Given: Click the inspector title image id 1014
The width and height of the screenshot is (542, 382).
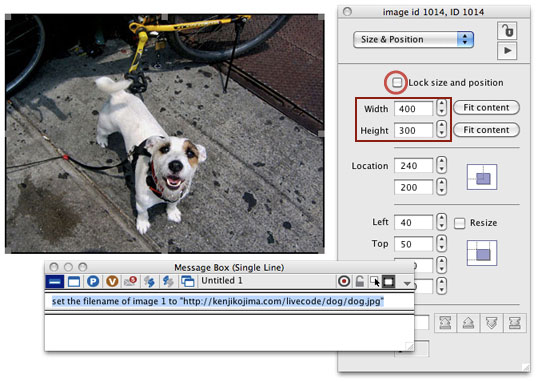Looking at the screenshot, I should tap(433, 12).
